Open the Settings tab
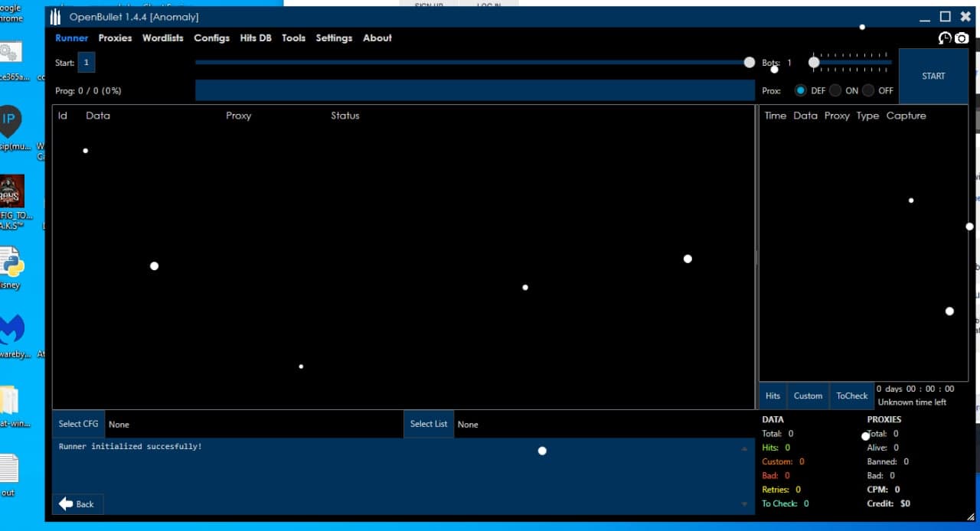The width and height of the screenshot is (980, 531). point(334,37)
